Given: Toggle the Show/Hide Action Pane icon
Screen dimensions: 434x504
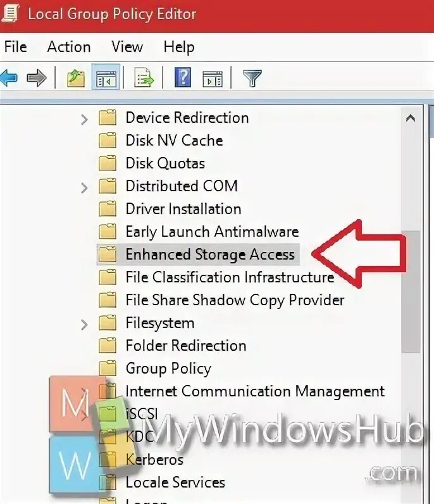Looking at the screenshot, I should [x=213, y=79].
